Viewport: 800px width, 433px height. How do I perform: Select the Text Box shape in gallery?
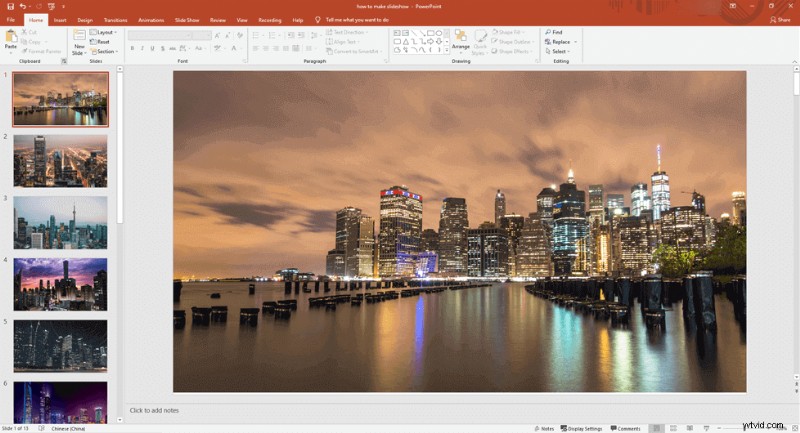[x=397, y=33]
